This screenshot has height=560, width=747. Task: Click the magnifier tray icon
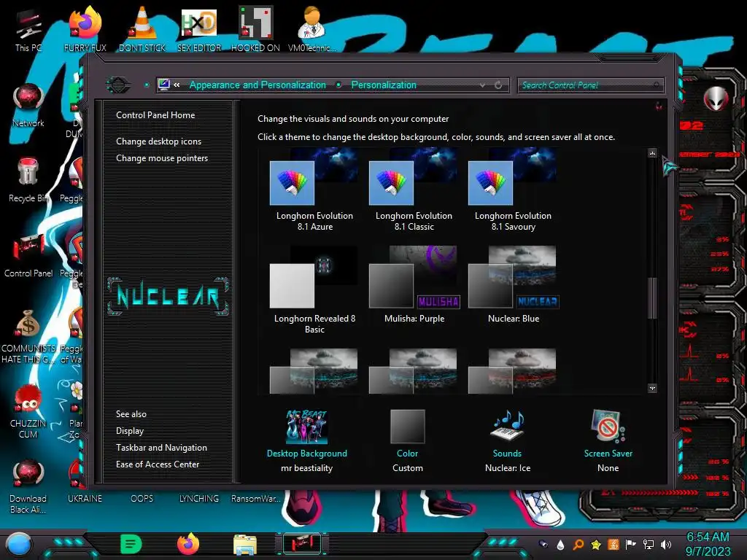578,544
